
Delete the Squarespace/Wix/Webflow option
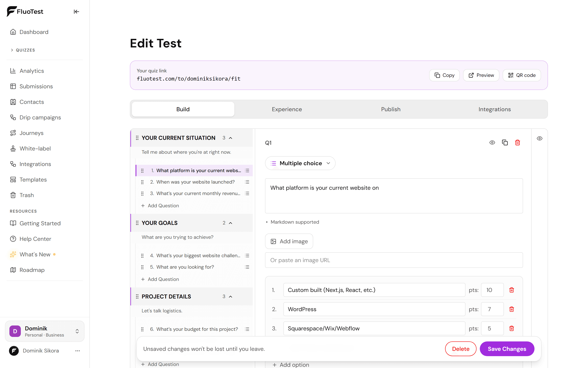pos(511,328)
